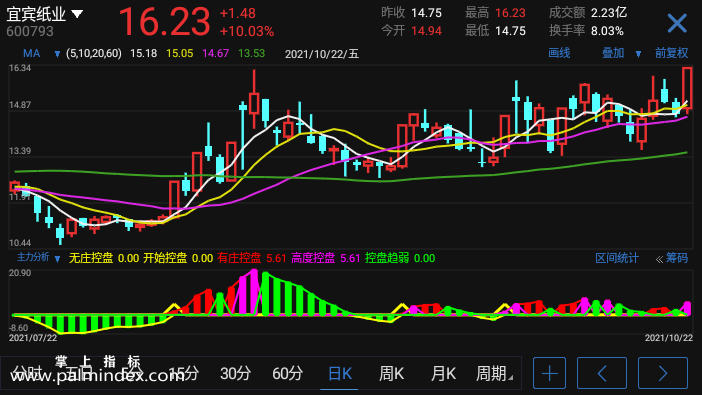The image size is (702, 395).
Task: Switch to the 30分 chart tab
Action: pyautogui.click(x=235, y=373)
